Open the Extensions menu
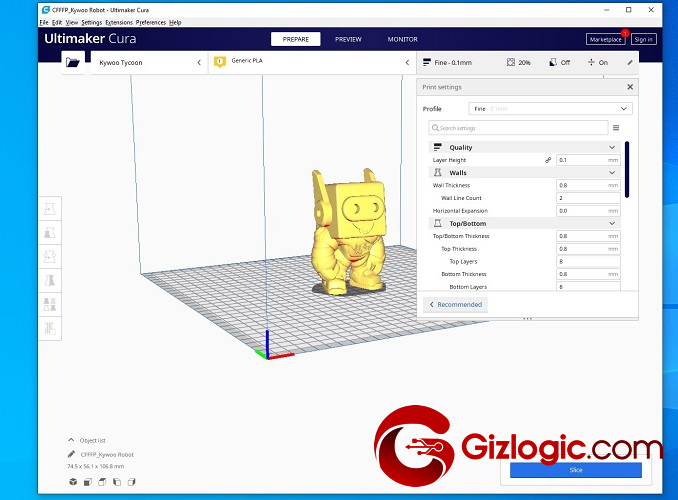 (118, 22)
